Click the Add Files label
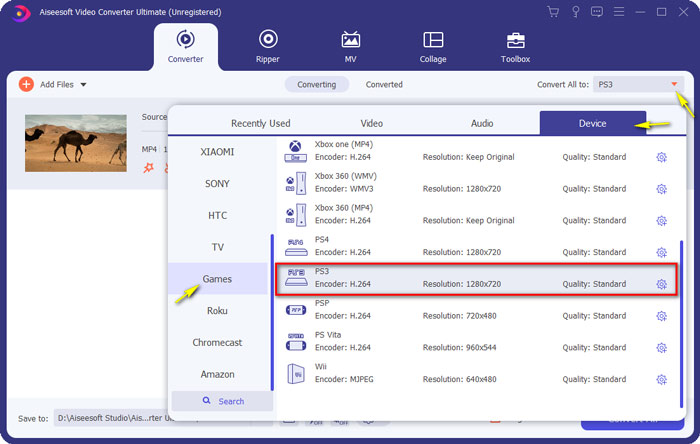 57,84
